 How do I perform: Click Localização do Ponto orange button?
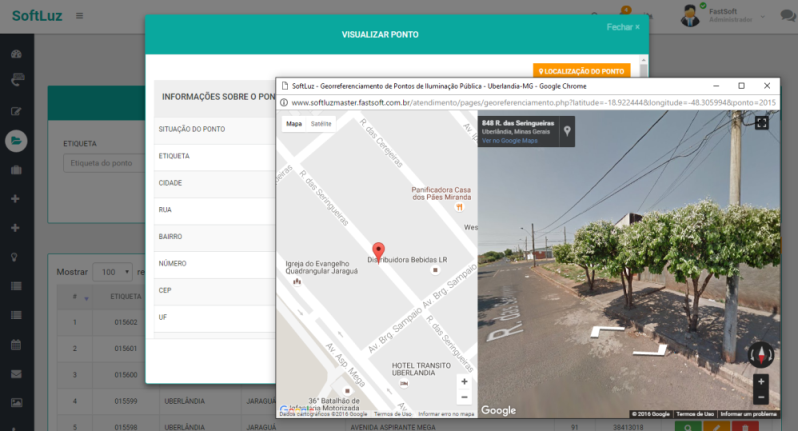[x=582, y=71]
